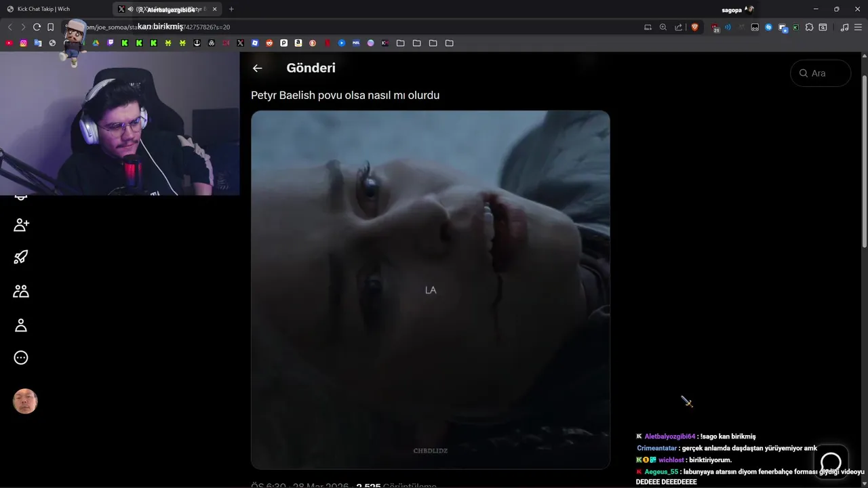Click the page bookmark icon beside reload
The width and height of the screenshot is (868, 488).
coord(50,27)
